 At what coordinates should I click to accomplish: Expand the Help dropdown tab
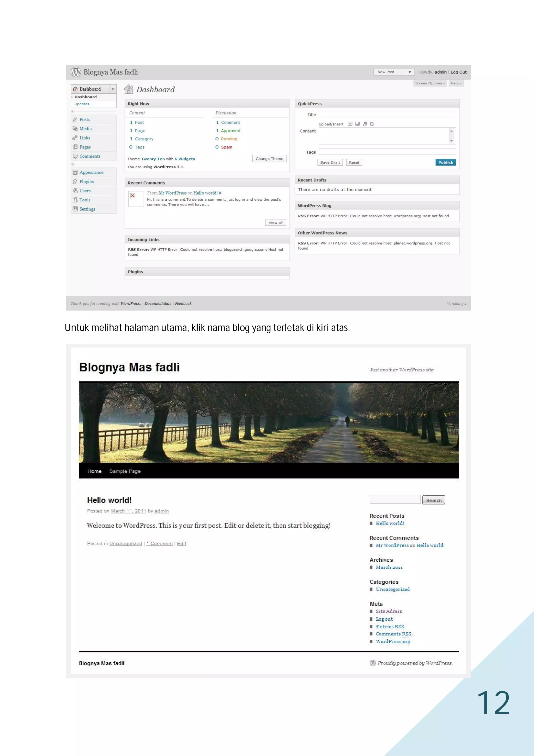click(456, 83)
